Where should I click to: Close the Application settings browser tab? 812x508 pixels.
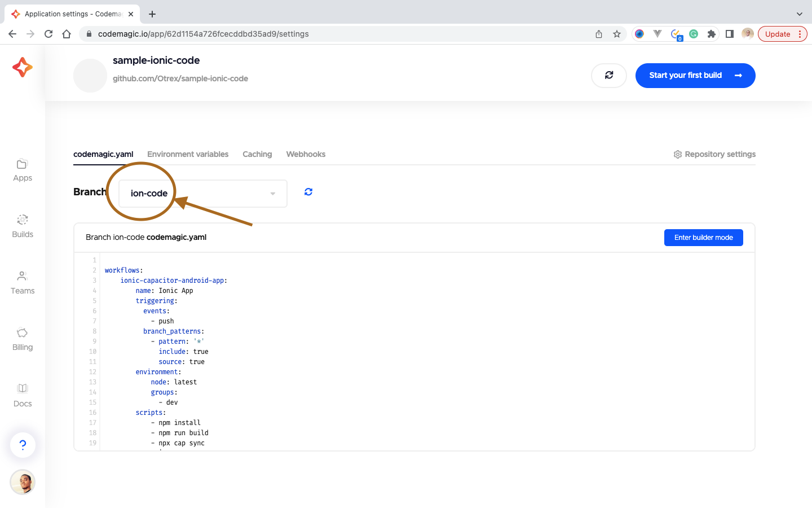pyautogui.click(x=130, y=14)
